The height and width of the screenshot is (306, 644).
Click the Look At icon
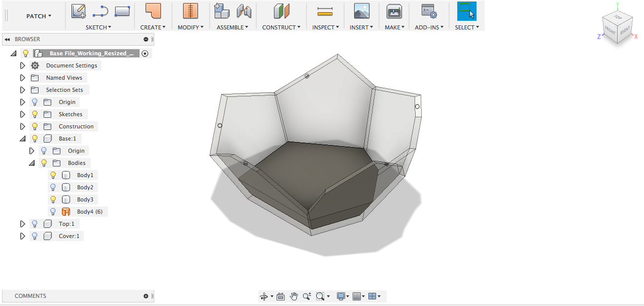(281, 296)
